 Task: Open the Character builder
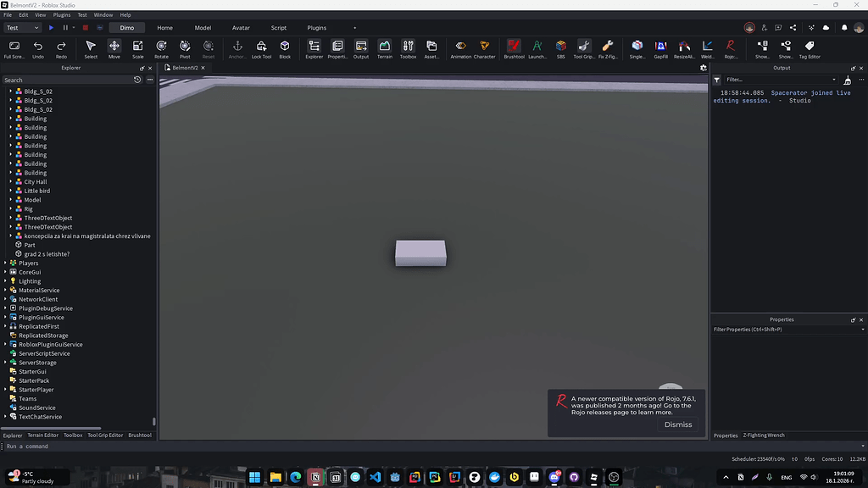pyautogui.click(x=484, y=48)
